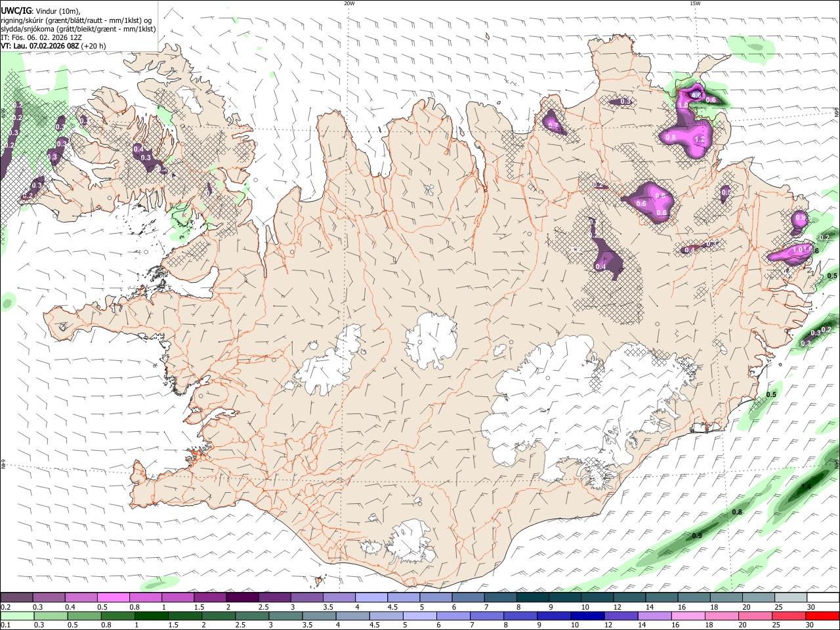
Task: Select the bright red 30 rain legend swatch
Action: point(823,616)
